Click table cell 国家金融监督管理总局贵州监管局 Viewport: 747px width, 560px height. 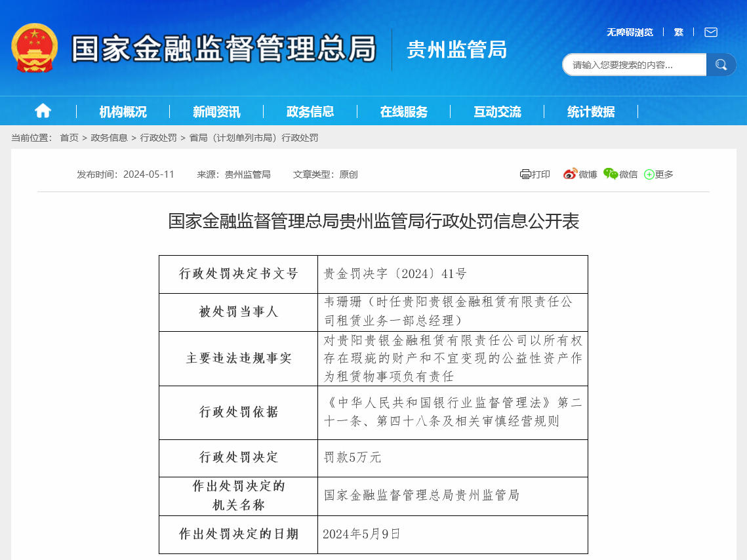453,496
